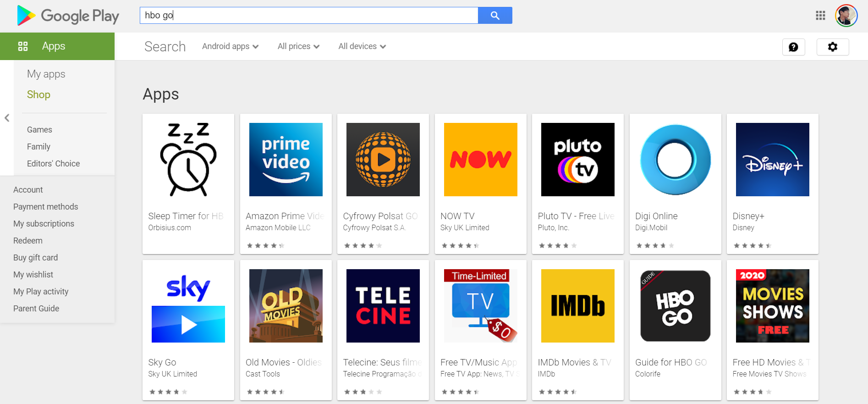Open Payment methods
Viewport: 868px width, 404px height.
pos(46,207)
